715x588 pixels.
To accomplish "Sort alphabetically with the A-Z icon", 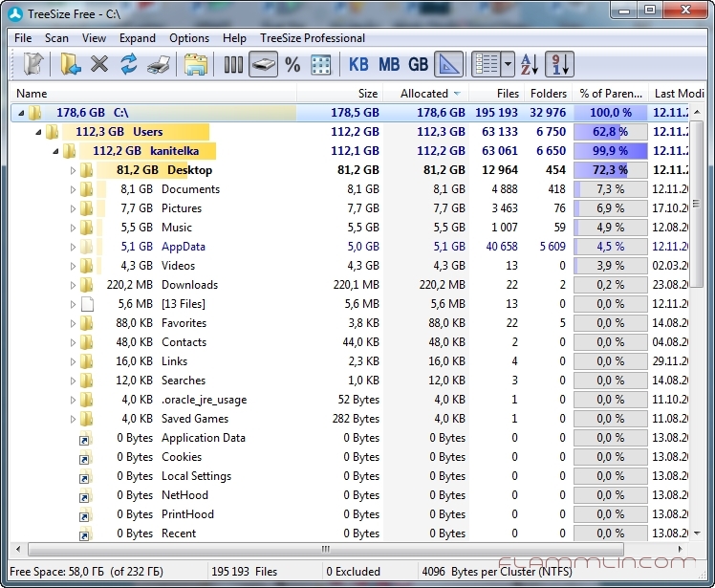I will pos(530,64).
